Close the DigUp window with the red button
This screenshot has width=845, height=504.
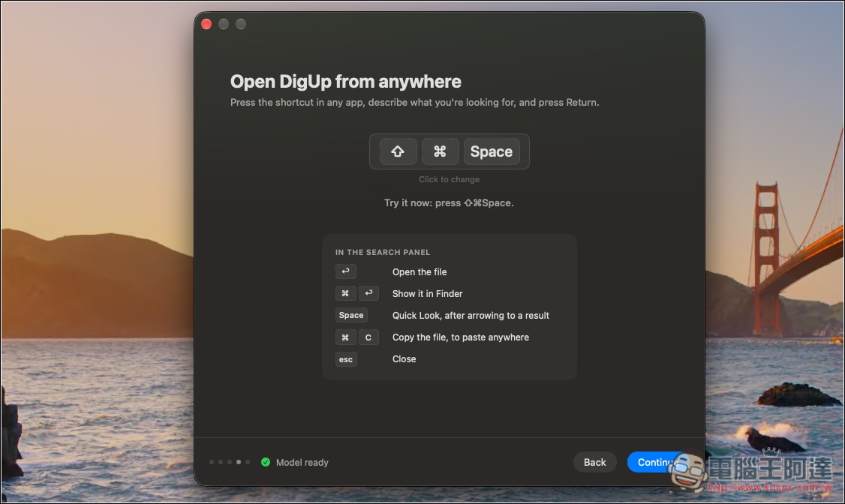point(206,24)
